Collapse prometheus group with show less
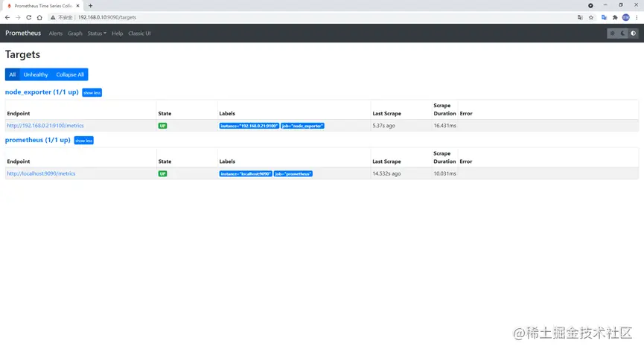This screenshot has height=352, width=644. 84,141
